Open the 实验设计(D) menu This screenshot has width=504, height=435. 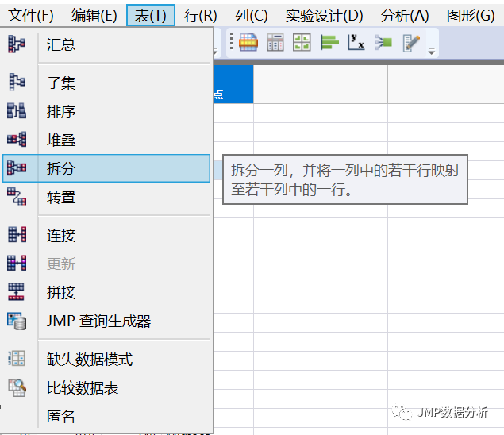tap(324, 15)
